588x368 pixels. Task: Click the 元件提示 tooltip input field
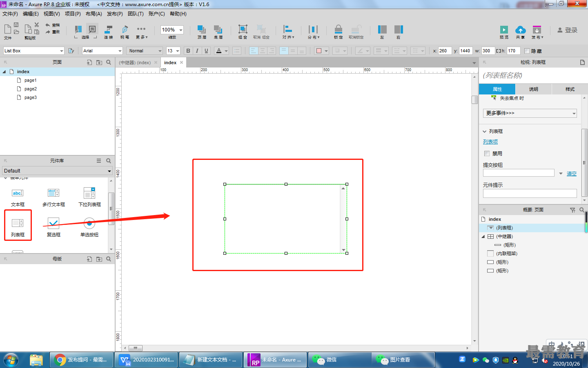(x=530, y=193)
